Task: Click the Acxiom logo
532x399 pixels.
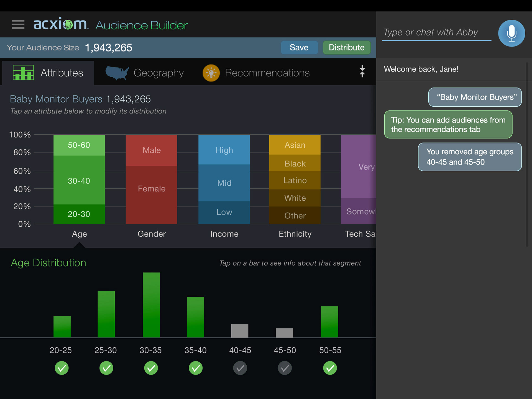Action: 61,24
